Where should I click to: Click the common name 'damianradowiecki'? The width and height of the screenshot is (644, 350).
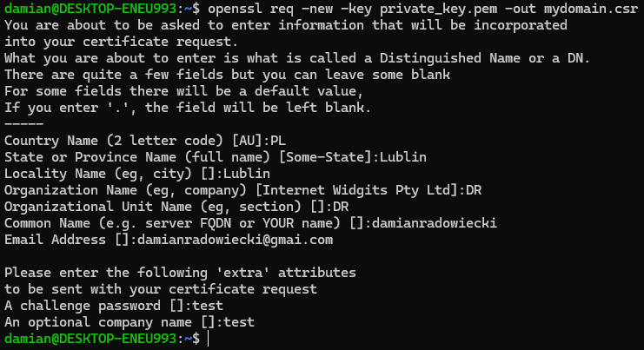coord(434,223)
